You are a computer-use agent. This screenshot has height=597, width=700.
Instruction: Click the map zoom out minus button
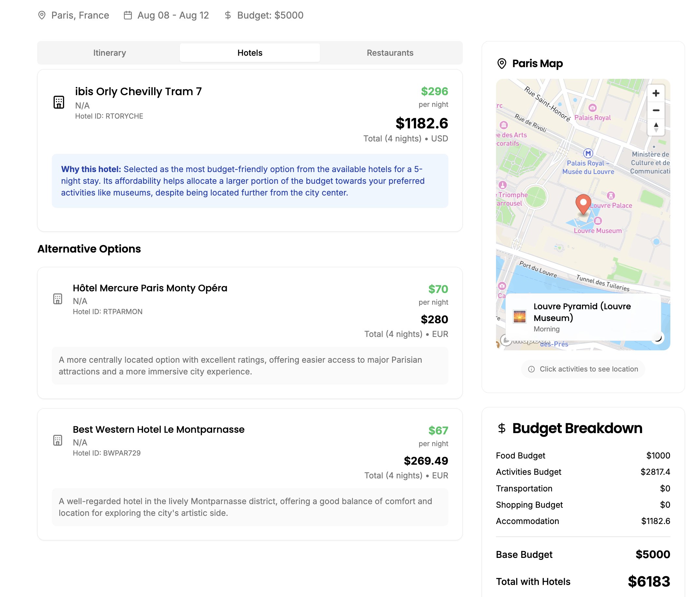click(x=655, y=110)
